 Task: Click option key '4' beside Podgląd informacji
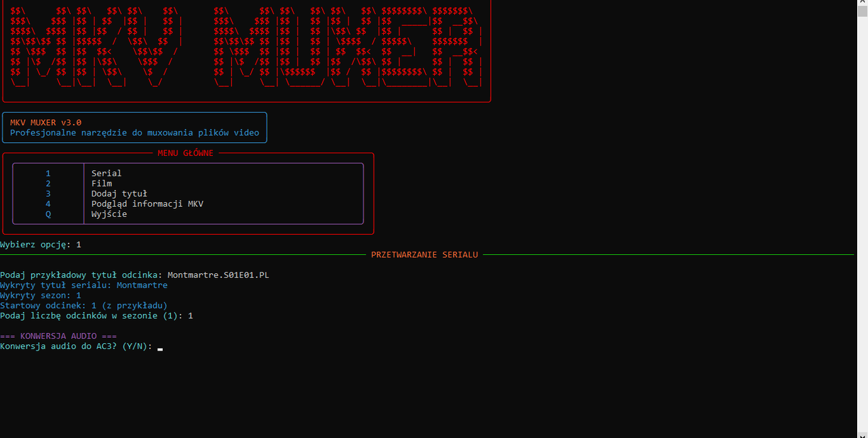[48, 204]
